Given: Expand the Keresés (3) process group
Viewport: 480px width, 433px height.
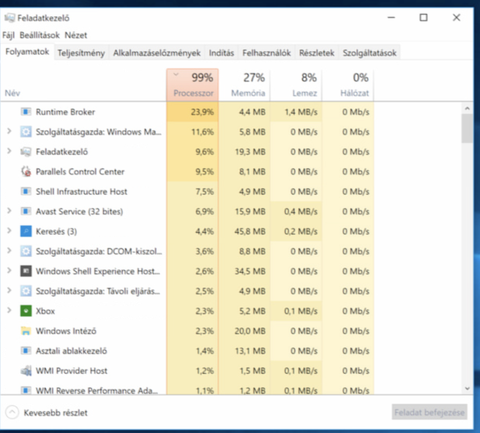Looking at the screenshot, I should click(x=9, y=231).
